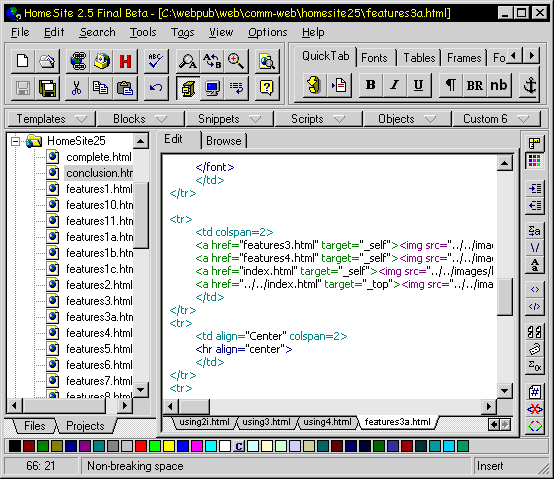Viewport: 554px width, 479px height.
Task: Click the Paste clipboard icon
Action: [125, 88]
